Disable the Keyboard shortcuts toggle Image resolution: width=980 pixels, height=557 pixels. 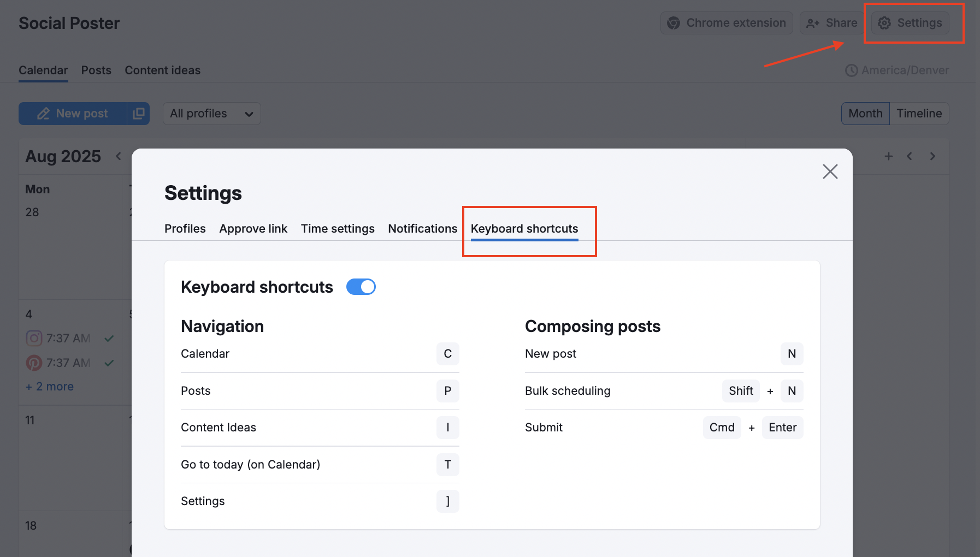pos(361,287)
